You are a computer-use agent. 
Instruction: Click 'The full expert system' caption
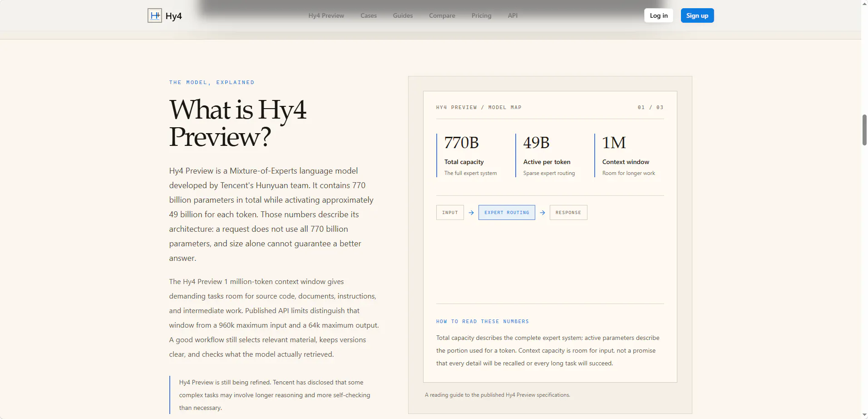click(x=470, y=173)
